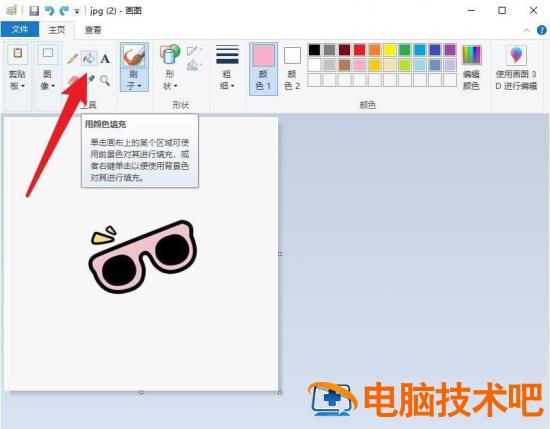
Task: Pick the green color swatch
Action: pos(405,50)
